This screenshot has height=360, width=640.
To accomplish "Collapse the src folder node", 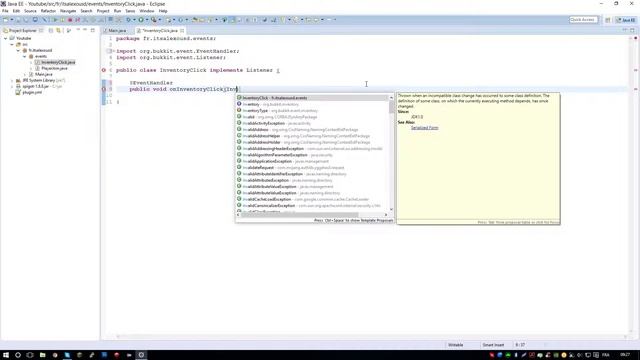I will 12,44.
